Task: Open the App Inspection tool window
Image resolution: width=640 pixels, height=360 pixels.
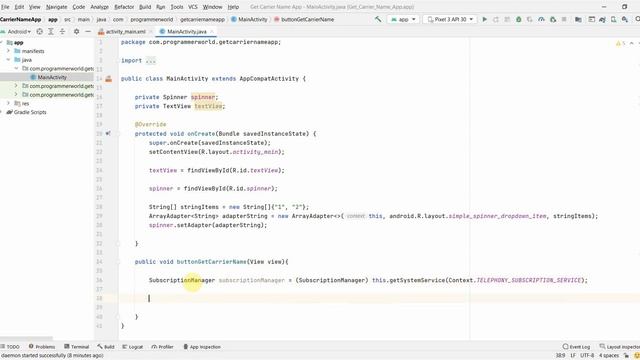Action: click(202, 347)
